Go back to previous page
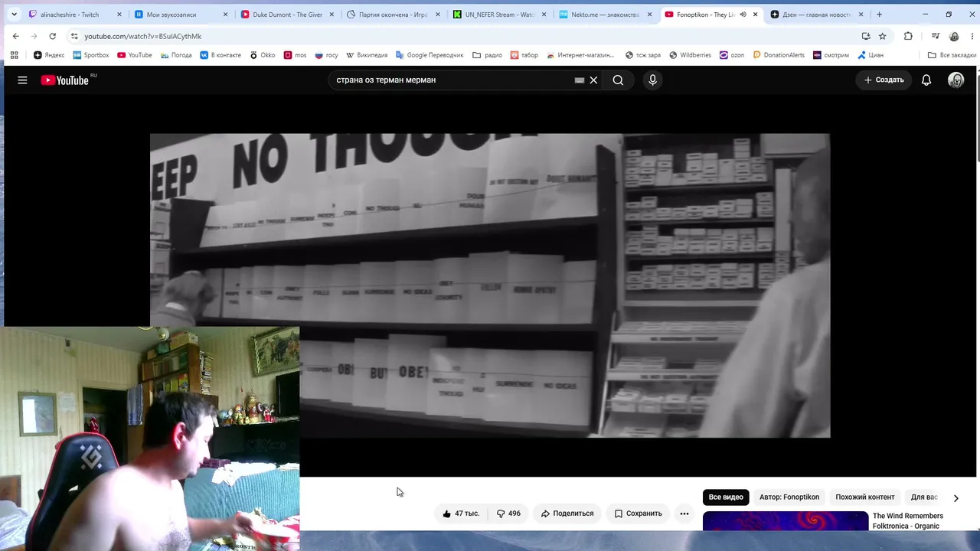 tap(16, 36)
